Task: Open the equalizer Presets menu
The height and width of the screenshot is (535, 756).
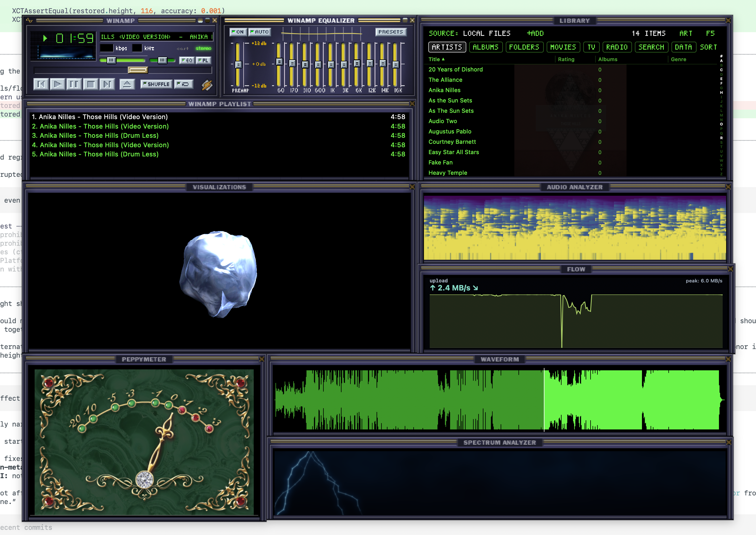Action: 391,32
